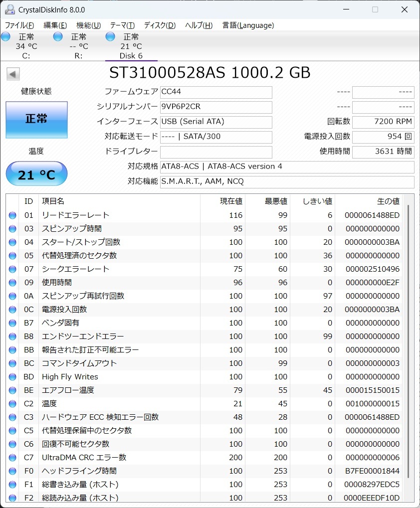Screen dimensions: 420x508
Task: Click the blue status dot for ID 09
Action: pos(12,283)
